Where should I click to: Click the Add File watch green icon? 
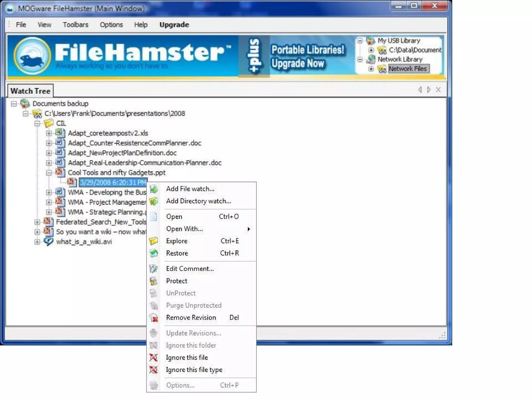(154, 189)
